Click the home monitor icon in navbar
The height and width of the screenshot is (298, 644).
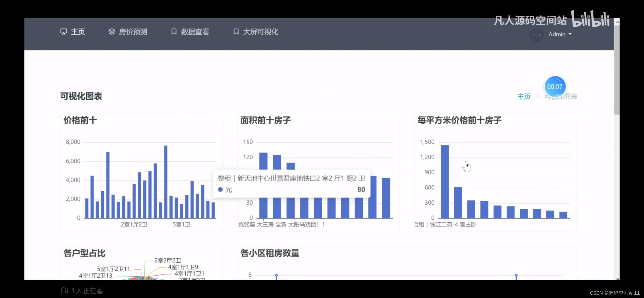click(64, 32)
